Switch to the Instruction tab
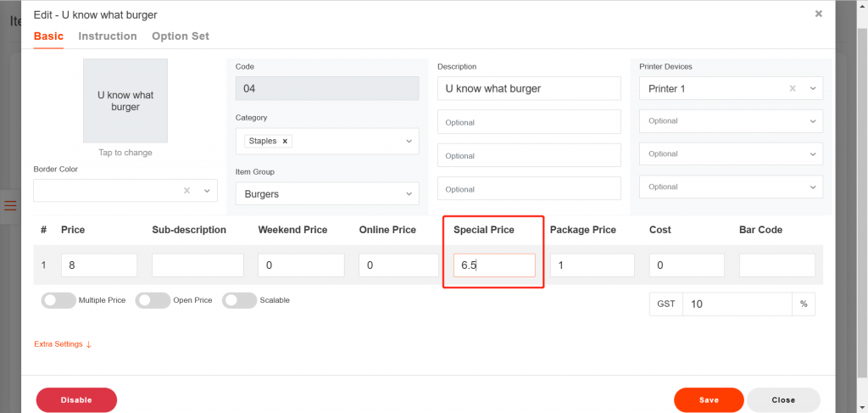 [x=108, y=36]
